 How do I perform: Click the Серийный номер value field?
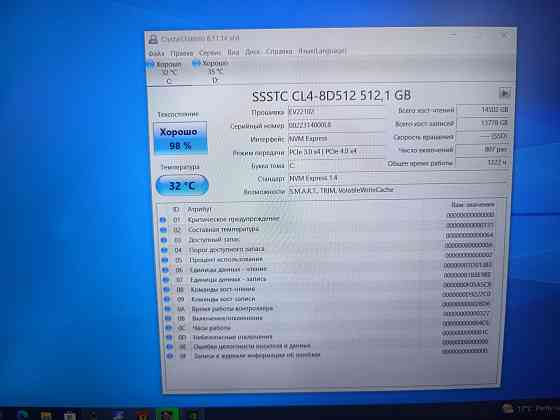(336, 125)
